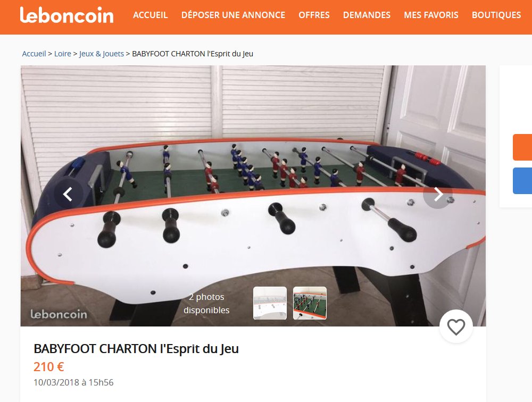The image size is (532, 402).
Task: Click the BABYFOOT CHARTON listing title
Action: point(136,349)
